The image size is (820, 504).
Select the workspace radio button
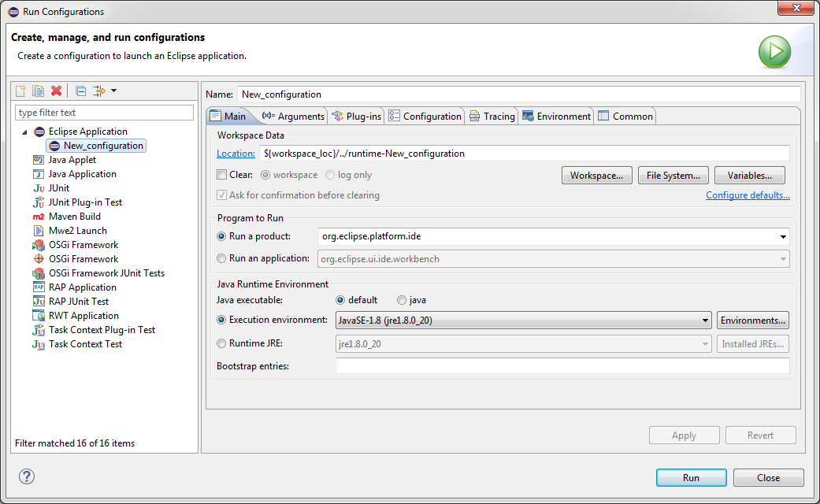coord(265,175)
